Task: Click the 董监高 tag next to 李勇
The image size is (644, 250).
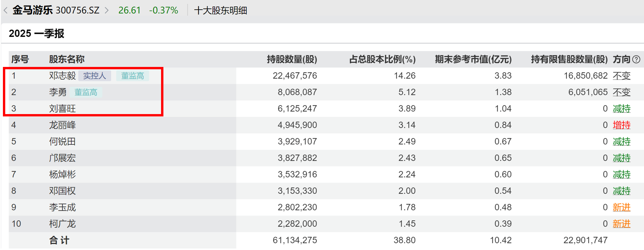Action: 86,92
